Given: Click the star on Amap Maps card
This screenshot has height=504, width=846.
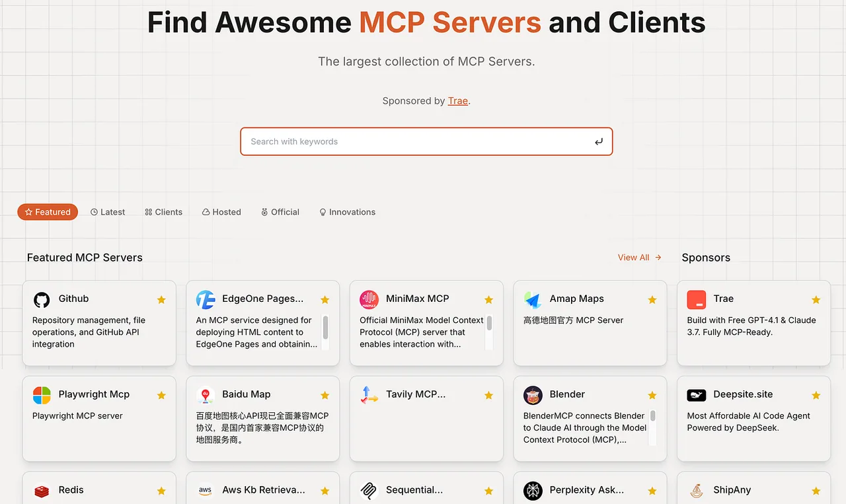Looking at the screenshot, I should 652,300.
